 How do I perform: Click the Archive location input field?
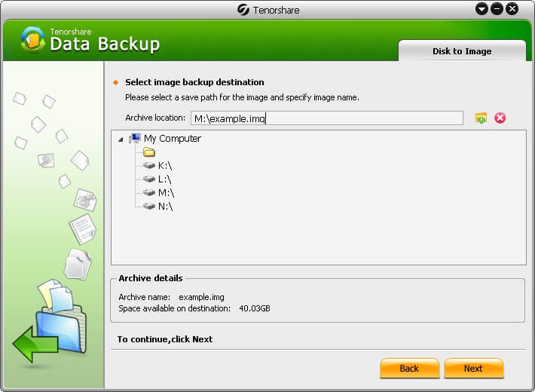pyautogui.click(x=326, y=118)
